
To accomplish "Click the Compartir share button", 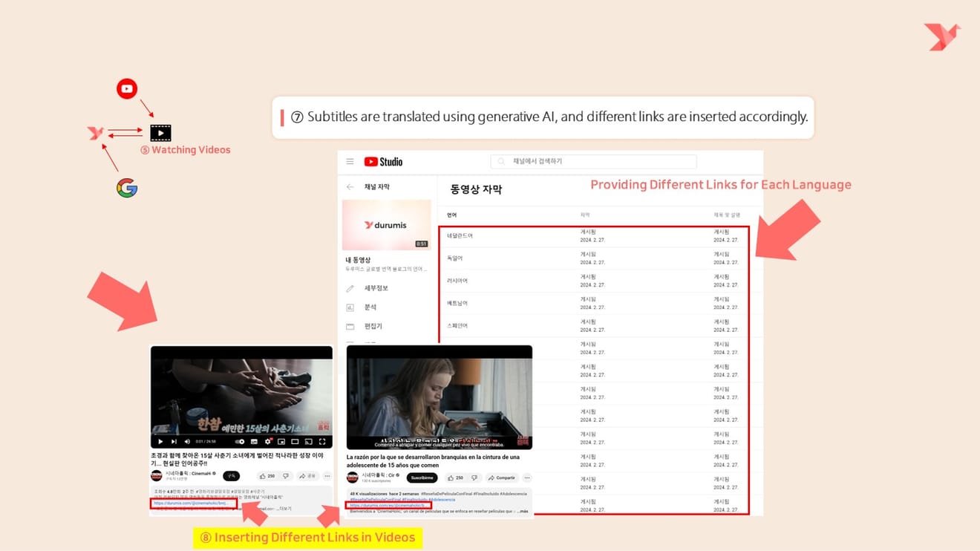I will pyautogui.click(x=503, y=477).
